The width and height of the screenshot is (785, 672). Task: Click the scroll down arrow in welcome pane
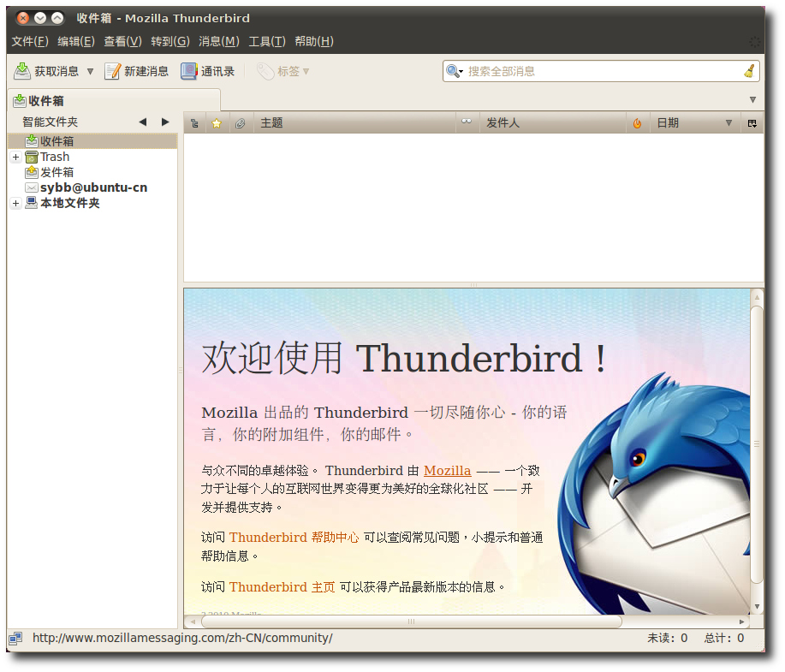point(757,606)
